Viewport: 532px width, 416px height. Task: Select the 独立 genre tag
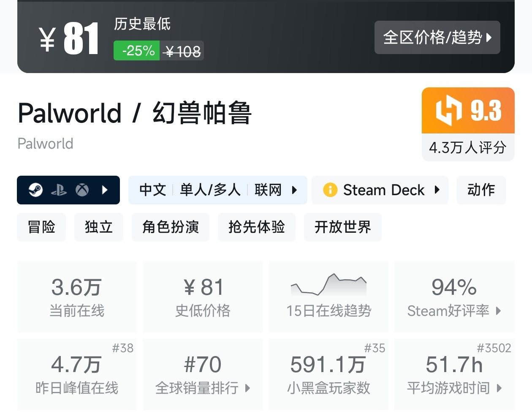[x=99, y=227]
